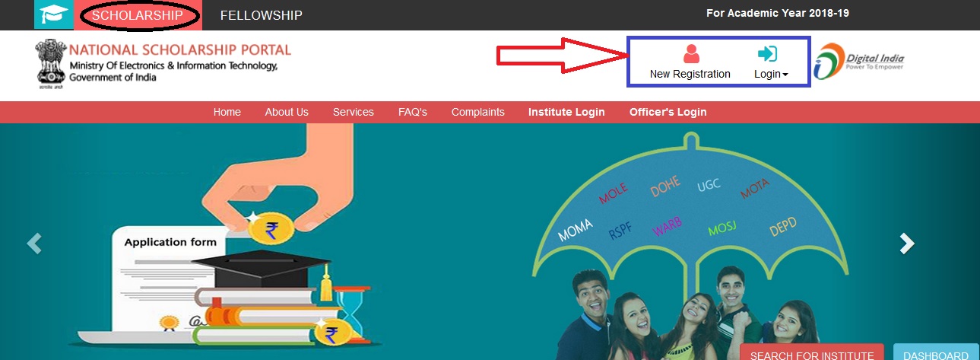Click the carousel banner image
This screenshot has width=980, height=360.
[x=490, y=241]
